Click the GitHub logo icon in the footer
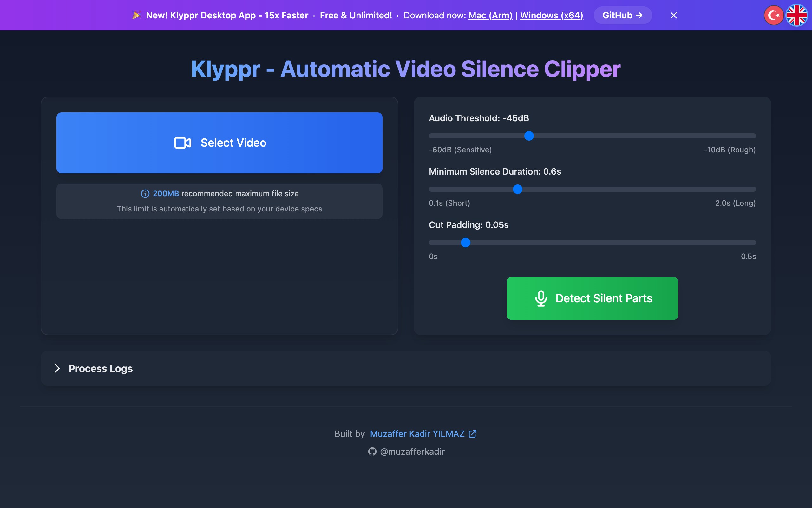812x508 pixels. click(x=372, y=451)
